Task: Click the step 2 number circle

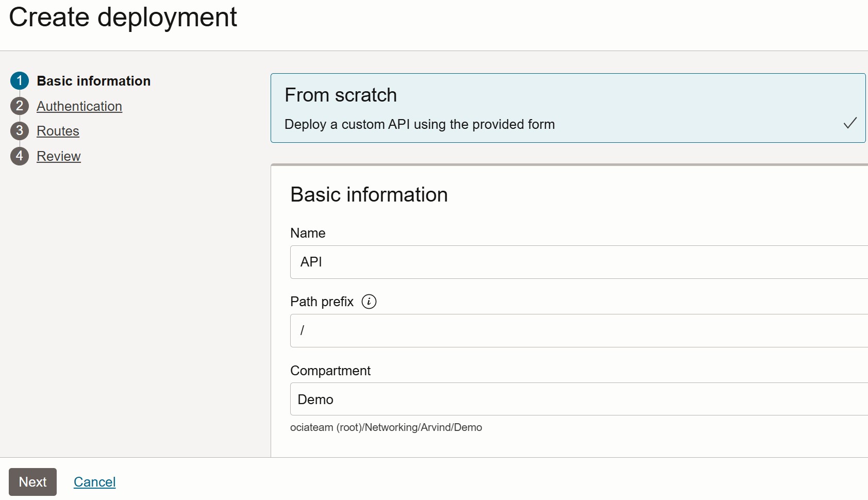Action: [x=20, y=106]
